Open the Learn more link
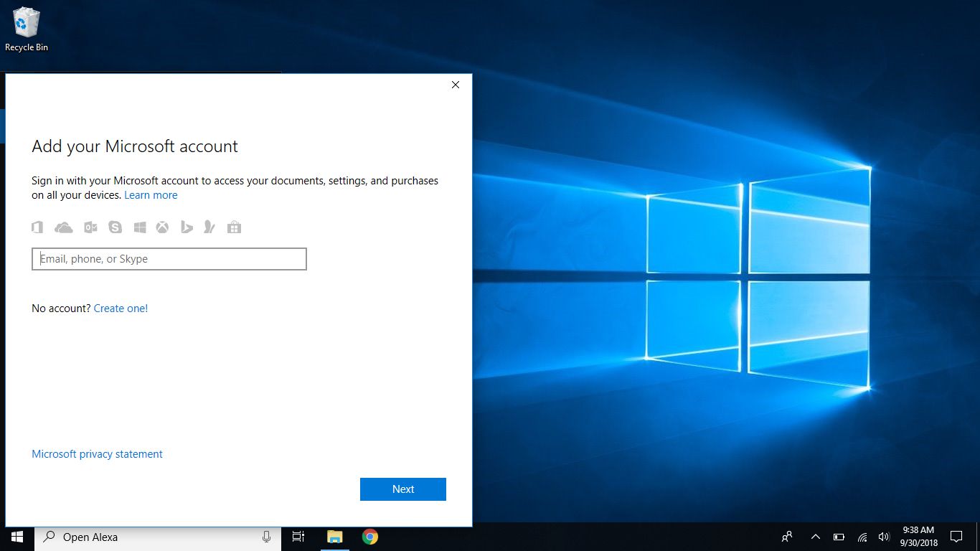This screenshot has width=980, height=551. [151, 195]
